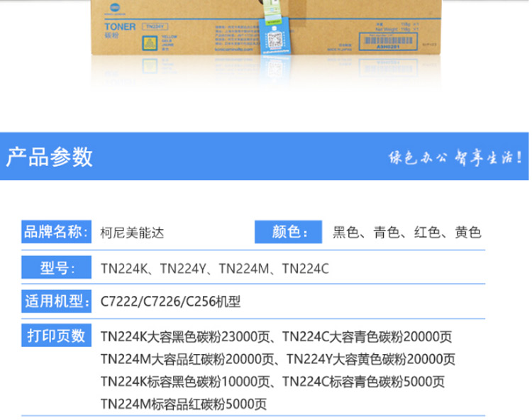Click the 产品参数 section header
The height and width of the screenshot is (420, 532).
tap(50, 156)
